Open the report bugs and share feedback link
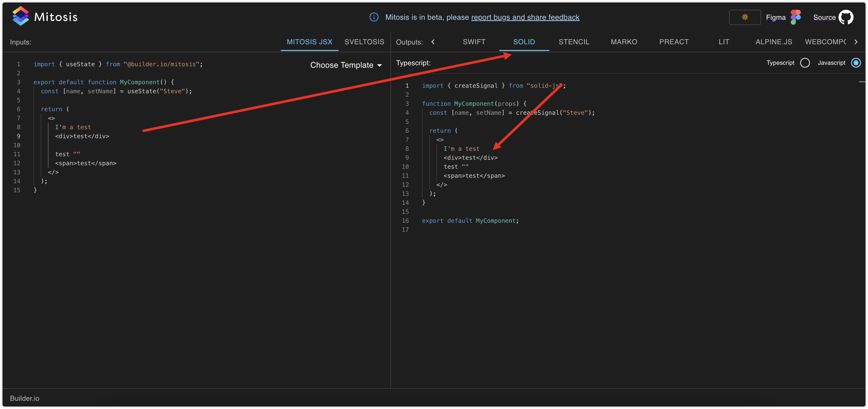 pyautogui.click(x=525, y=17)
